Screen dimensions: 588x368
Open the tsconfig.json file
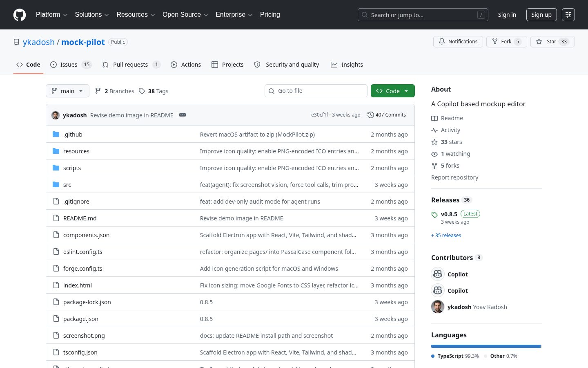coord(80,352)
